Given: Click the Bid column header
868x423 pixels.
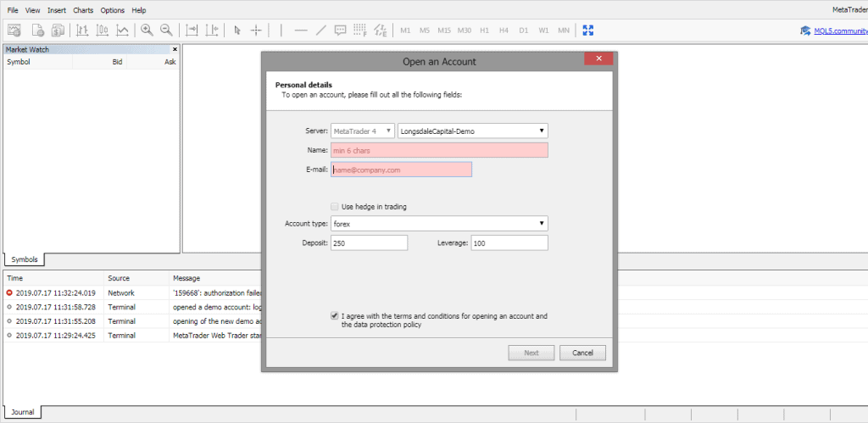Looking at the screenshot, I should tap(100, 62).
